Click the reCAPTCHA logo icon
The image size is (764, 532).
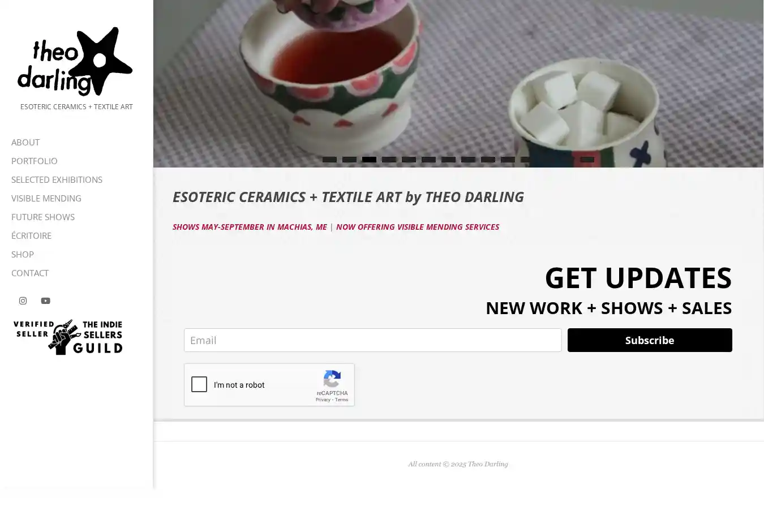332,379
